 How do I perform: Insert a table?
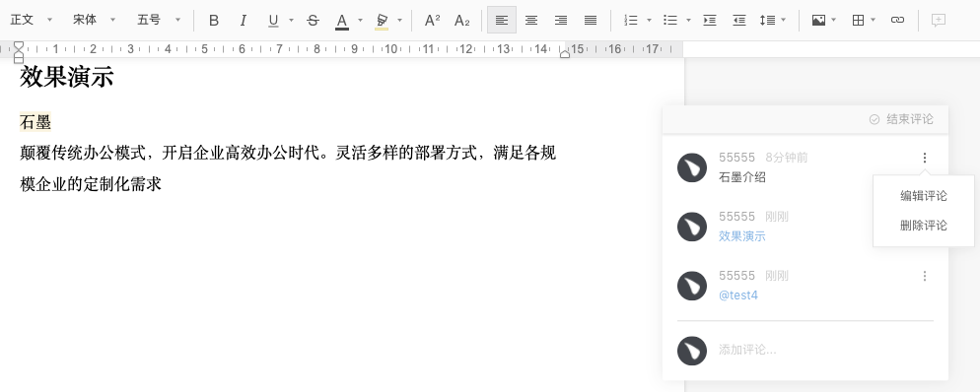(858, 20)
